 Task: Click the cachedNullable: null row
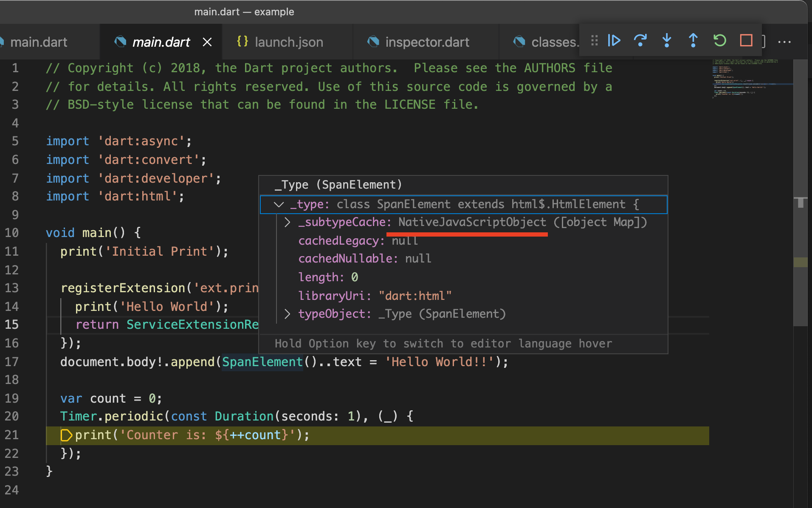coord(463,259)
